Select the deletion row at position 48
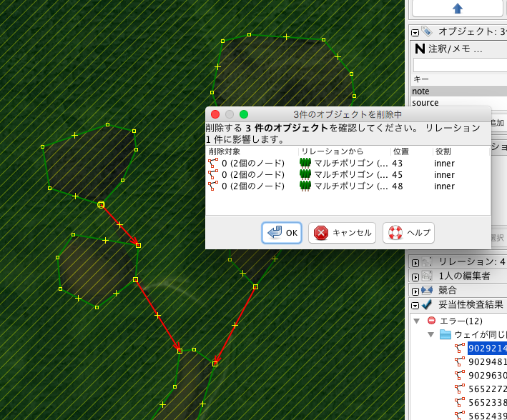507x420 pixels. click(x=348, y=186)
